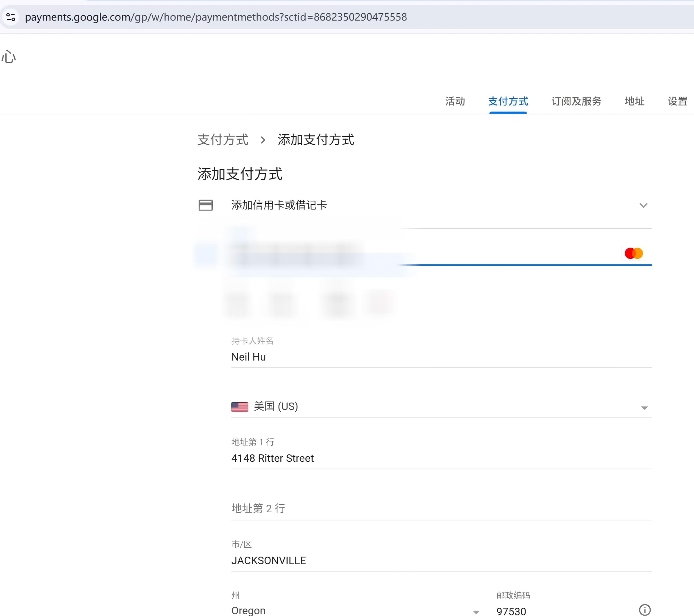Viewport: 694px width, 616px height.
Task: Open the 美国 (US) country dropdown
Action: point(441,406)
